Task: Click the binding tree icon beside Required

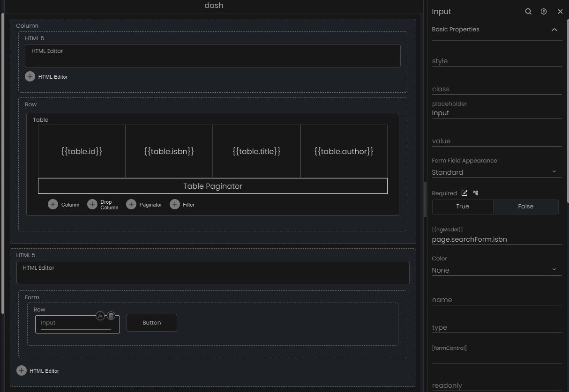Action: (x=475, y=193)
